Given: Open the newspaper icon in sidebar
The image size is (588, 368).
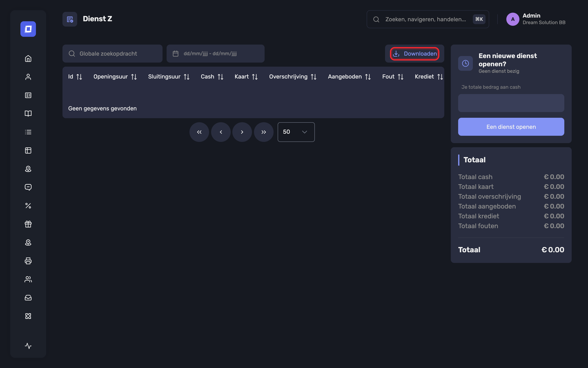Looking at the screenshot, I should (x=28, y=95).
